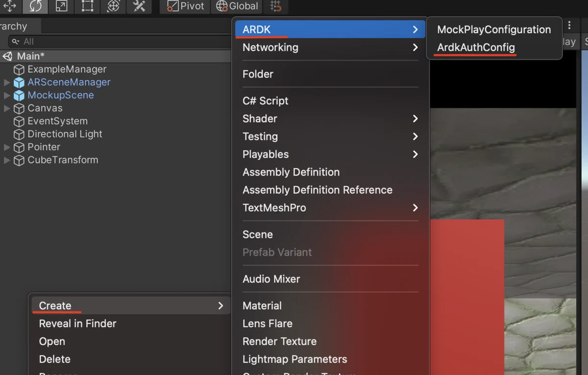588x375 pixels.
Task: Expand the MockupScene object
Action: click(7, 95)
